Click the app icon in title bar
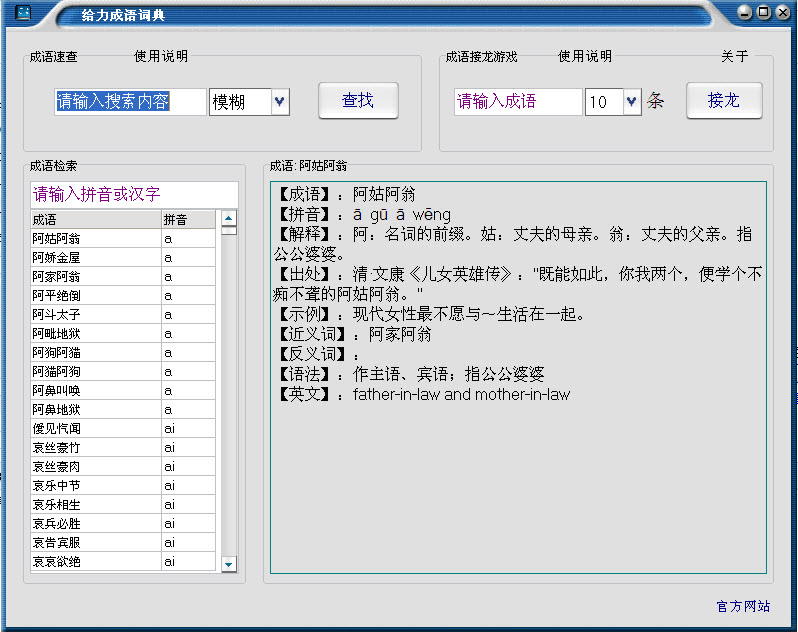This screenshot has width=798, height=632. [x=23, y=13]
